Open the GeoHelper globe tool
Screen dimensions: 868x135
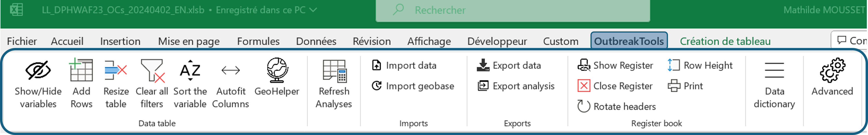(x=277, y=70)
